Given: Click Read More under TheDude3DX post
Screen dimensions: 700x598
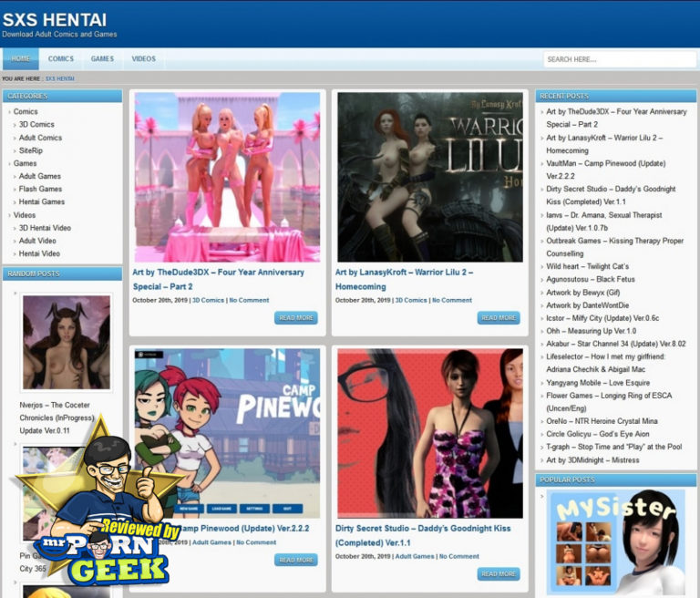Looking at the screenshot, I should click(x=295, y=318).
